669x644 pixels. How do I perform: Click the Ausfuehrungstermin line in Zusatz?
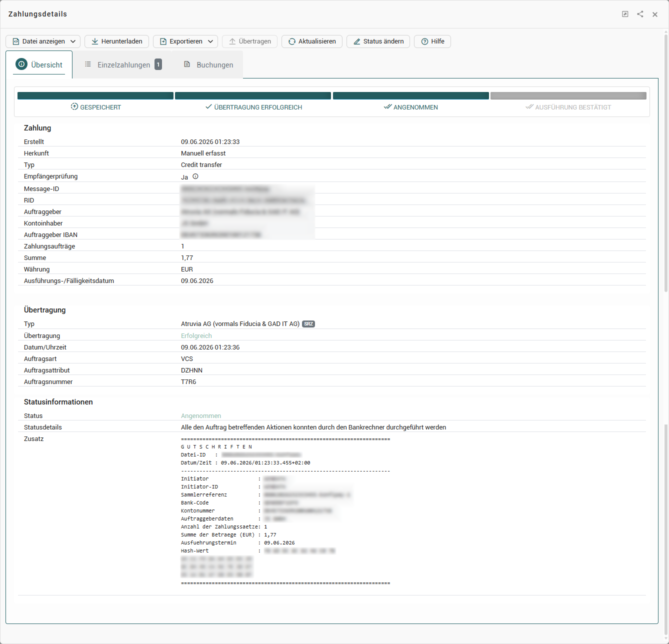coord(237,543)
